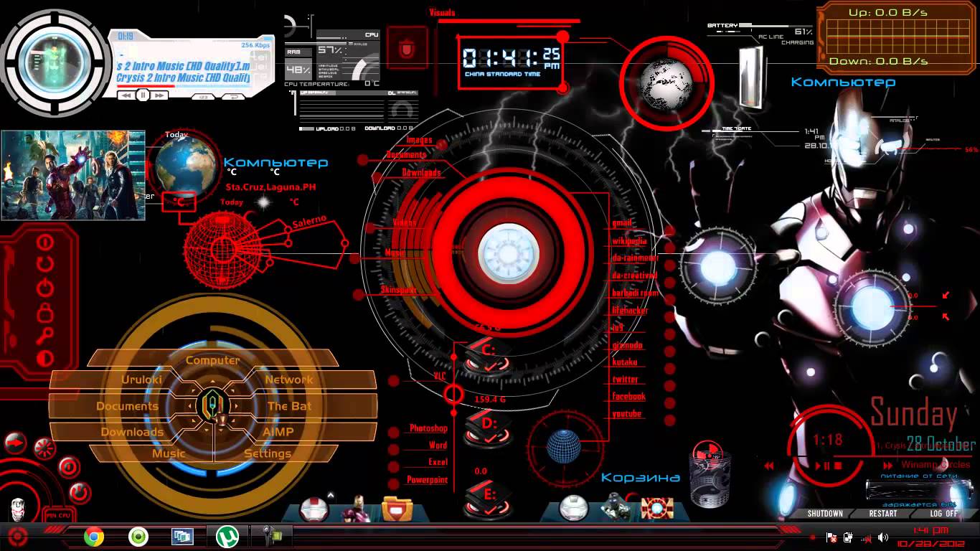Image resolution: width=980 pixels, height=551 pixels.
Task: Click stop in the Winamp circle player
Action: pyautogui.click(x=837, y=466)
